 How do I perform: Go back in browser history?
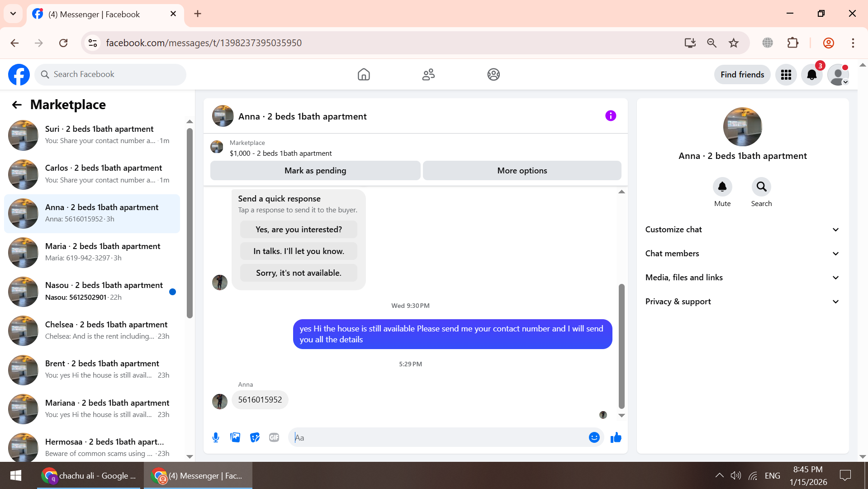click(14, 43)
